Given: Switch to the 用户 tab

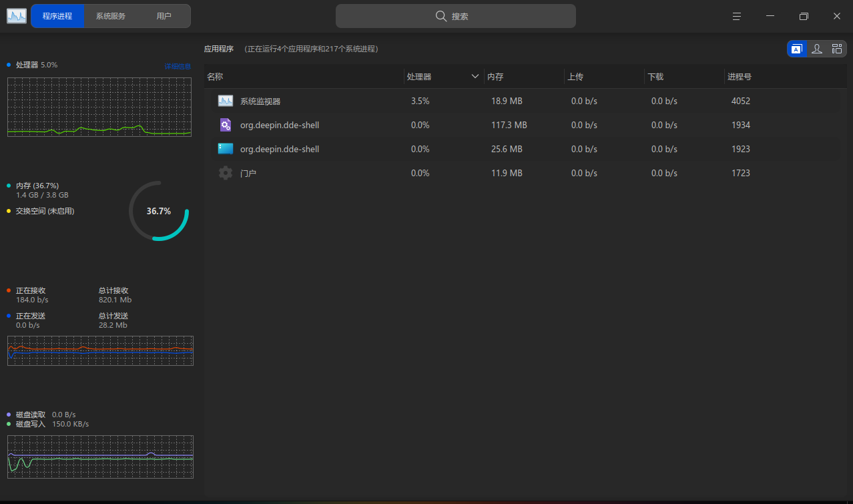Looking at the screenshot, I should (164, 16).
